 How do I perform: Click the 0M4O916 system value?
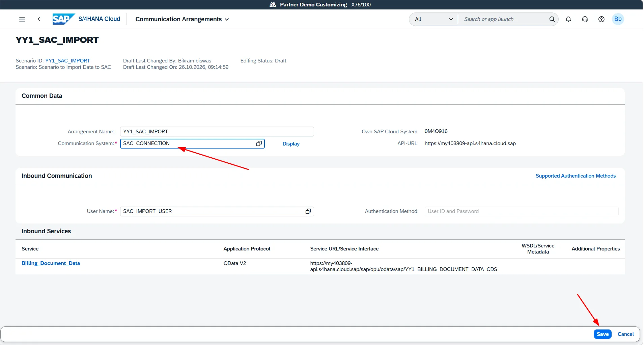(x=436, y=131)
